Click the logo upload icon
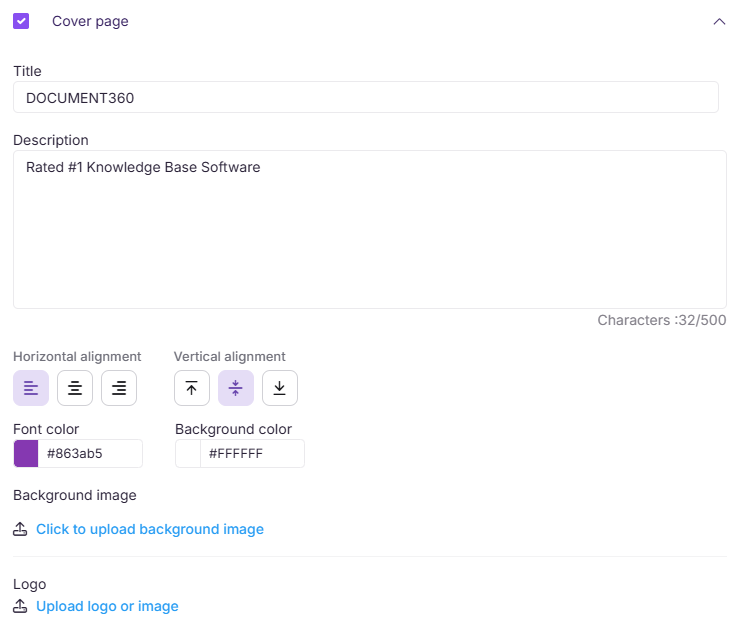The height and width of the screenshot is (644, 739). click(20, 606)
